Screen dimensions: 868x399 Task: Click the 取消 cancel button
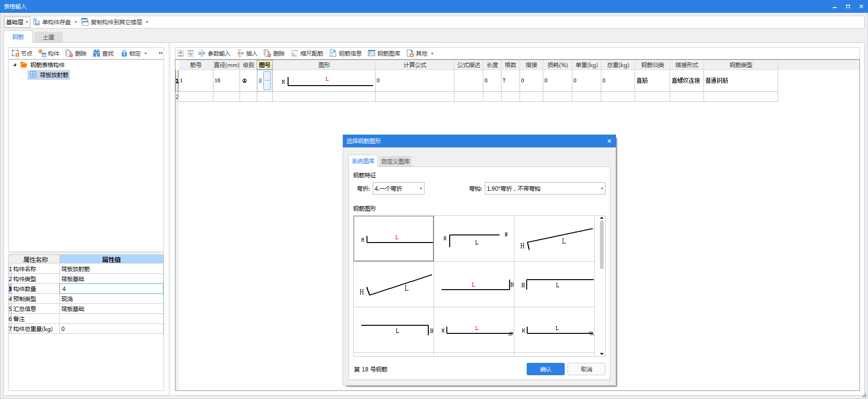point(587,369)
